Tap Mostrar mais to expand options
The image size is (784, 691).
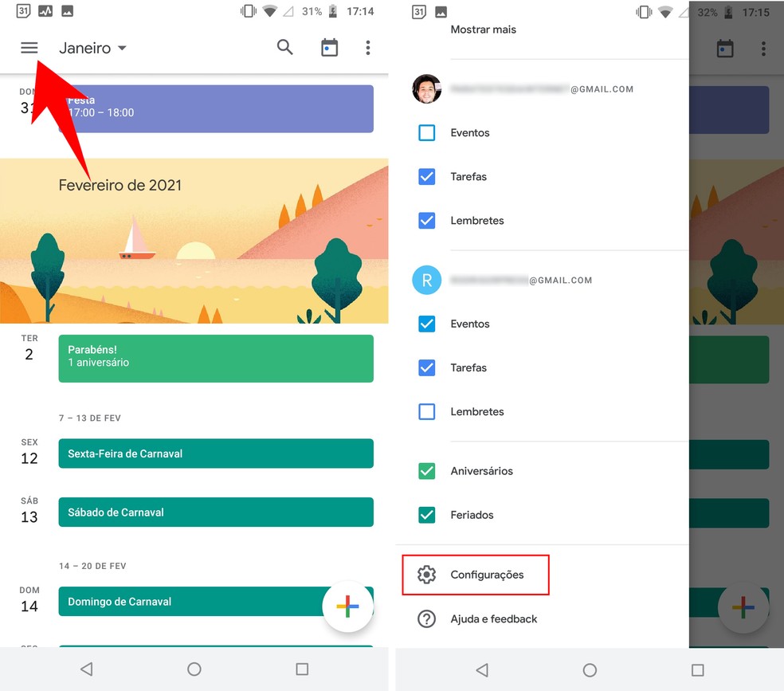pos(483,29)
